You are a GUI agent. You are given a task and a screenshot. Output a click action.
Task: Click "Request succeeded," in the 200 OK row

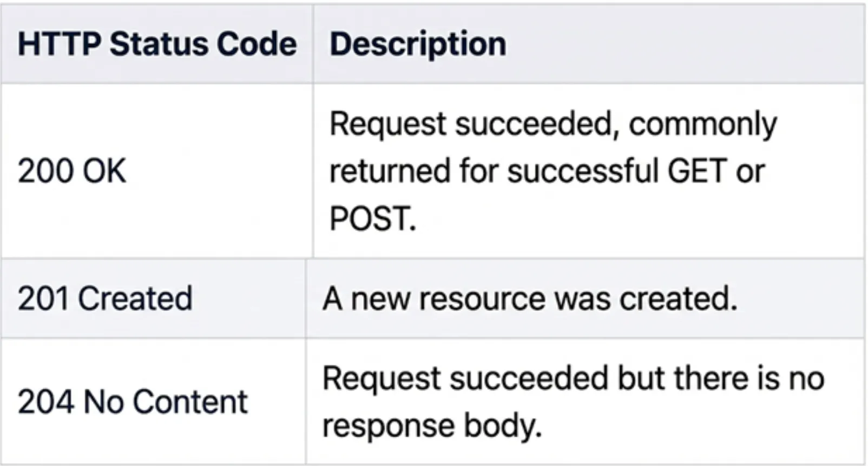point(474,124)
